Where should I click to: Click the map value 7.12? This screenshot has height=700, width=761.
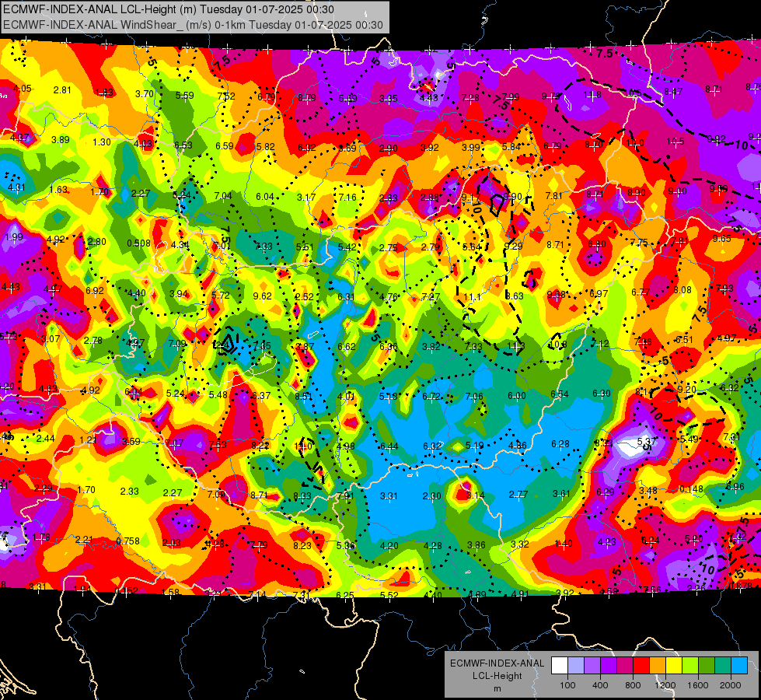click(x=600, y=344)
